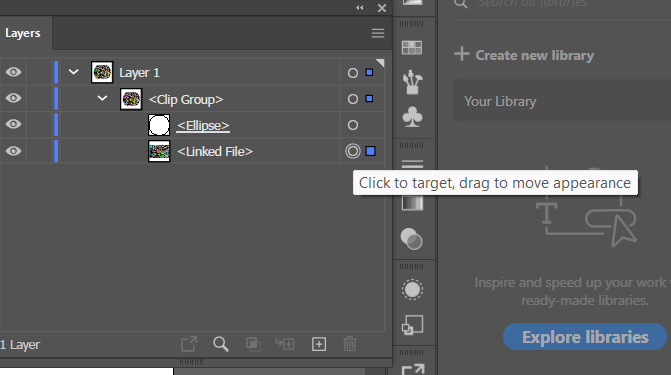
Task: Open the Layers panel hamburger menu
Action: (377, 33)
